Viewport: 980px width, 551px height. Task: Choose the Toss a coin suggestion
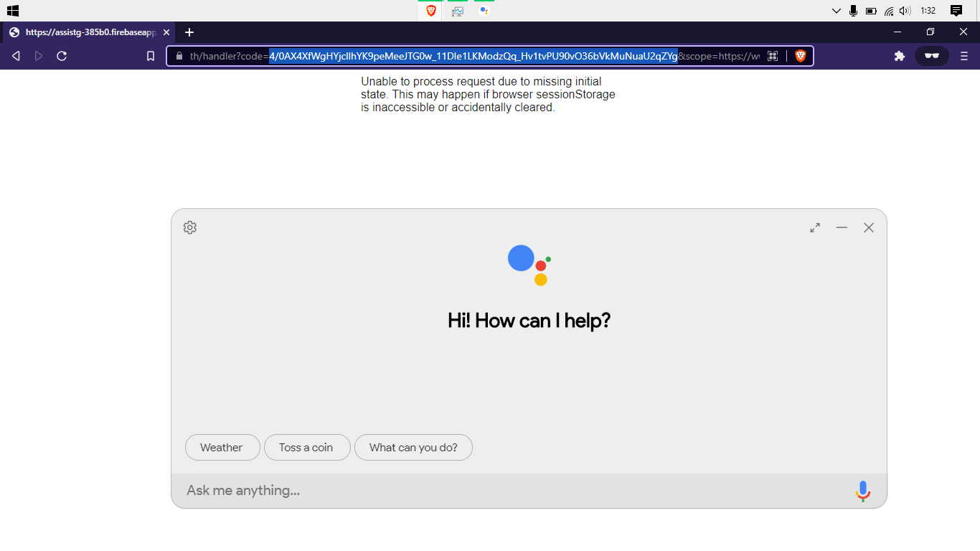coord(307,447)
